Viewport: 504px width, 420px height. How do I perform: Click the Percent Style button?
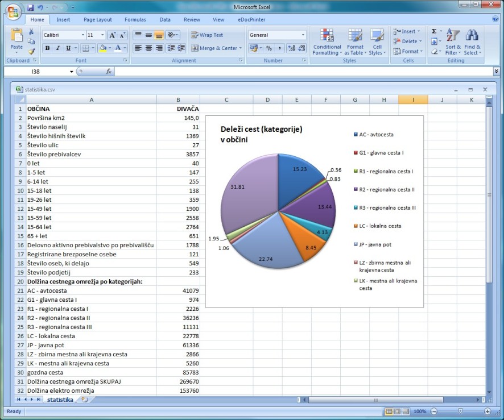pos(269,48)
